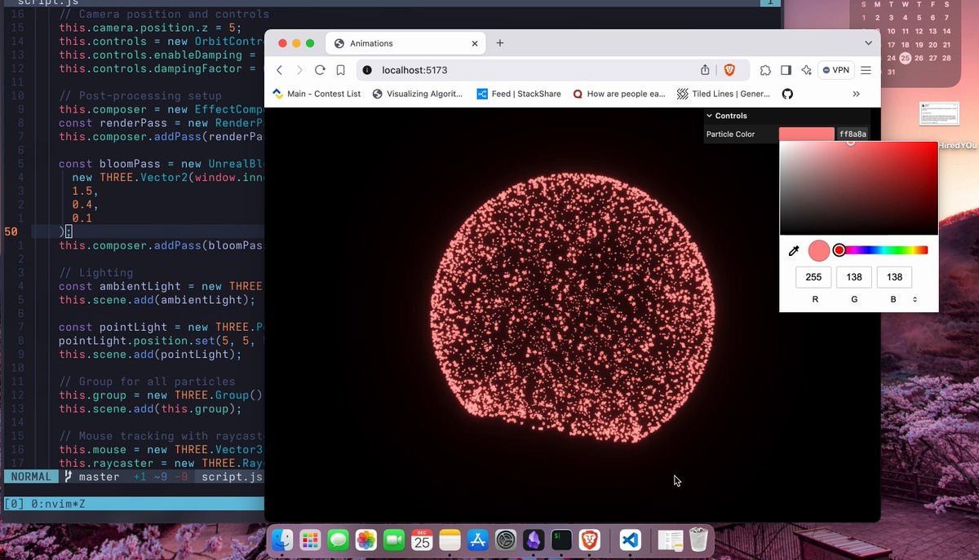Click the NORMAL mode indicator in nvim
The width and height of the screenshot is (979, 560).
[x=31, y=477]
